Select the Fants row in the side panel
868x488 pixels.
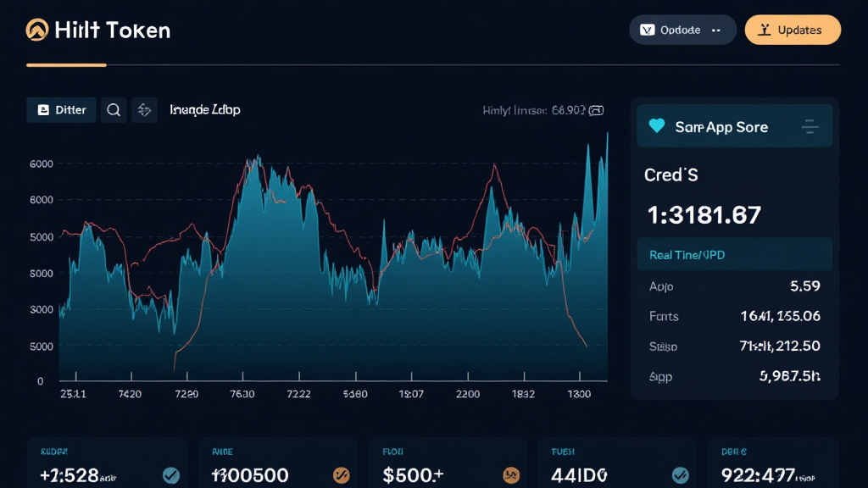pyautogui.click(x=734, y=316)
